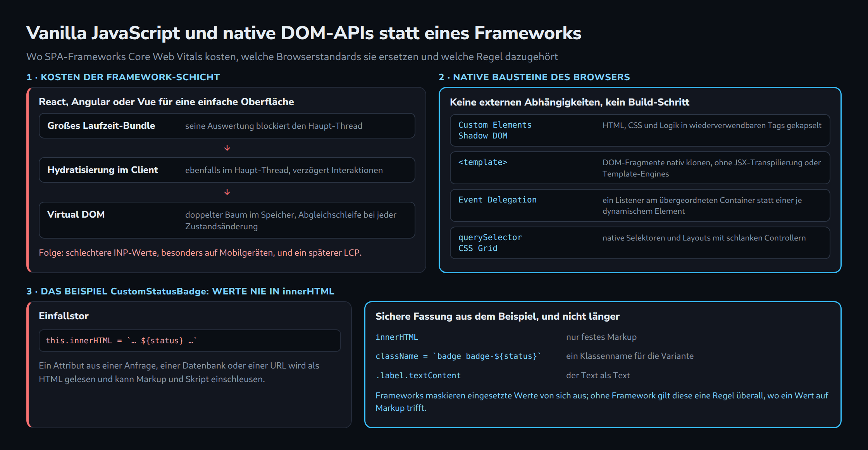Click the 'DOM-Fragmente nativ klonen' description

tap(711, 168)
